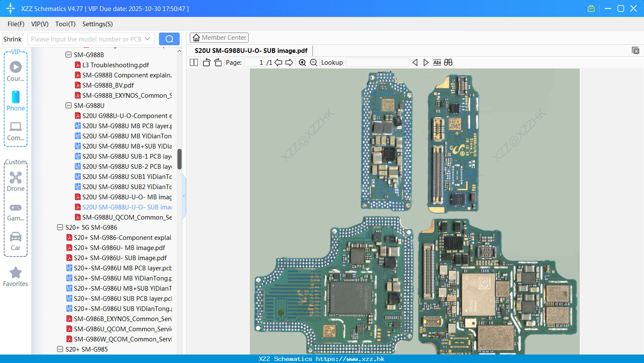Open S20U SM-G988U MB+SUB YiDianTong file
This screenshot has height=363, width=644.
pos(127,146)
